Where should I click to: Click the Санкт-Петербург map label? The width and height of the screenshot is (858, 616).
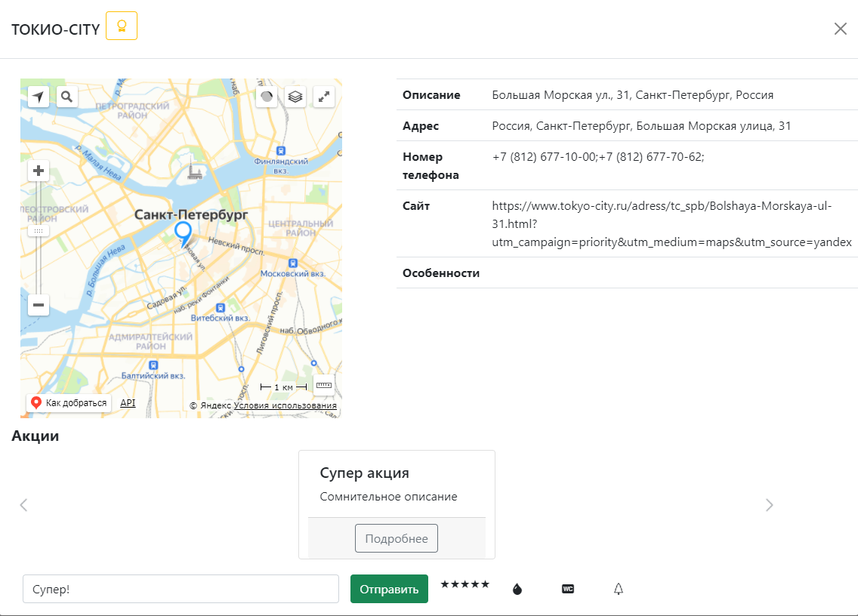[191, 214]
